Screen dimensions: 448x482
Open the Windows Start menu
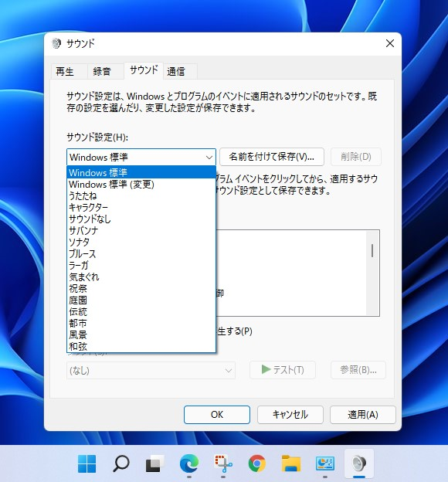(x=87, y=463)
